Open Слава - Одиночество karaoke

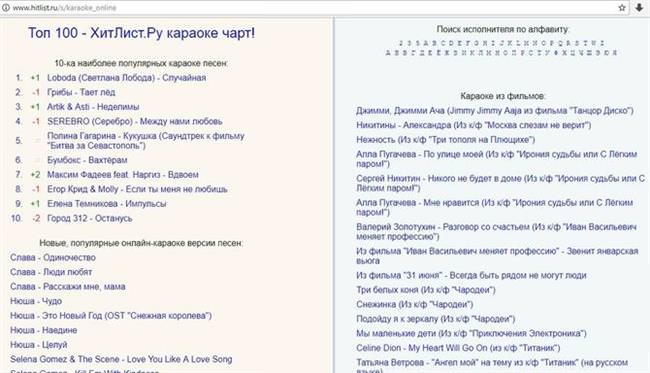click(x=53, y=258)
